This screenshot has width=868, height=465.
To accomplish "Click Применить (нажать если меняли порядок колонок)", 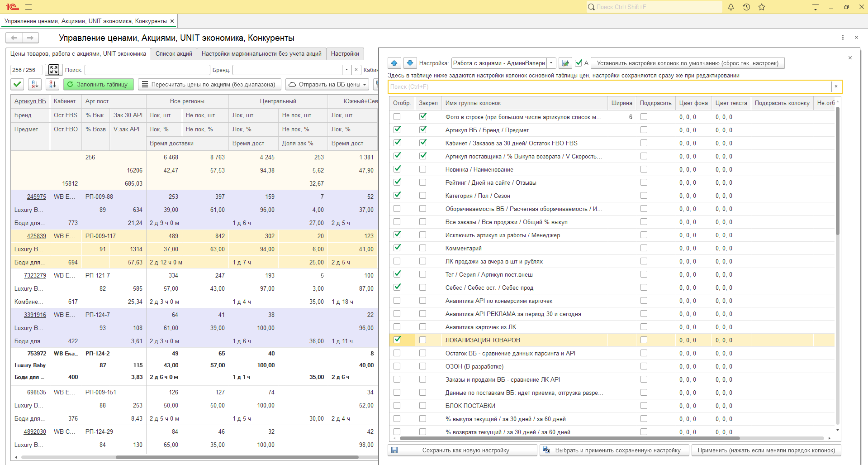I will coord(766,450).
